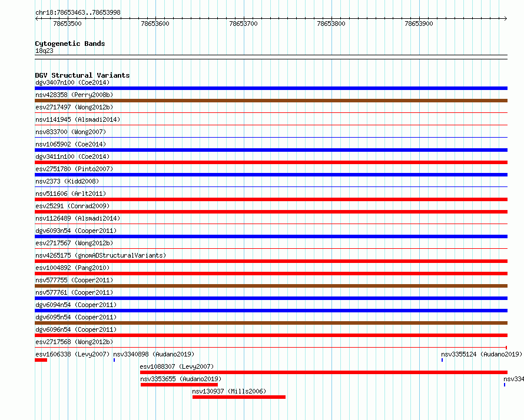Viewport: 524px width, 420px height.
Task: Select the nsv3353655 (Audano2019) label
Action: [181, 379]
